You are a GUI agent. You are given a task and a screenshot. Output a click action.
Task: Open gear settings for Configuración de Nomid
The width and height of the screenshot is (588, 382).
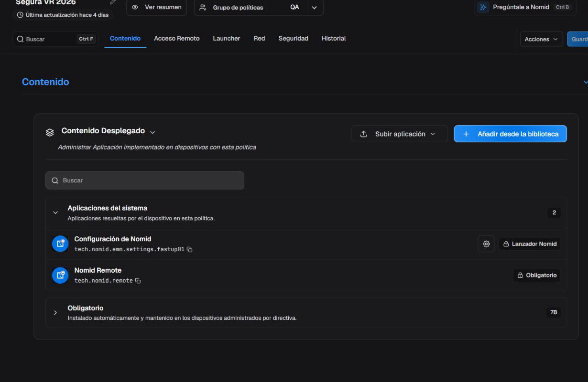click(486, 244)
